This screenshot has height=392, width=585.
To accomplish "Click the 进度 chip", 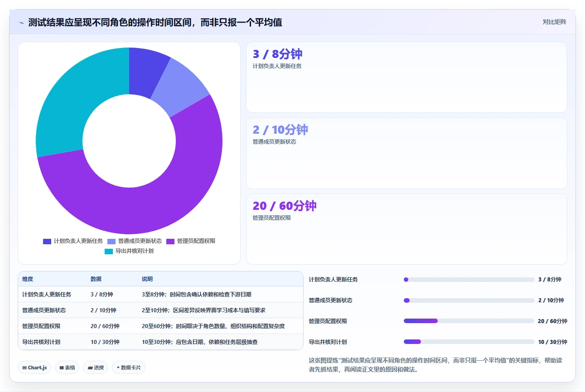I will (96, 368).
